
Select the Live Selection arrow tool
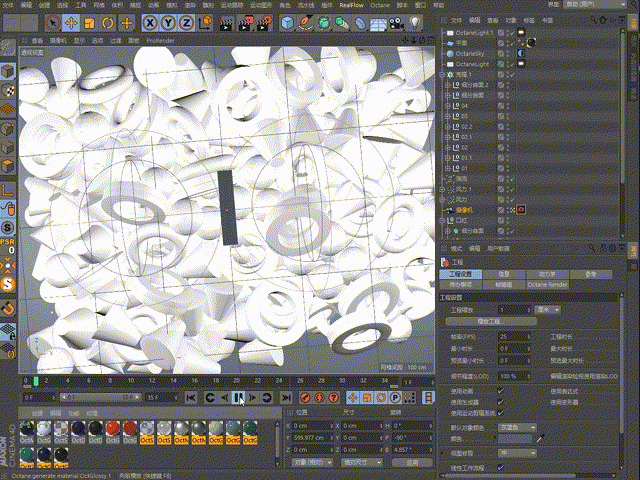click(53, 23)
